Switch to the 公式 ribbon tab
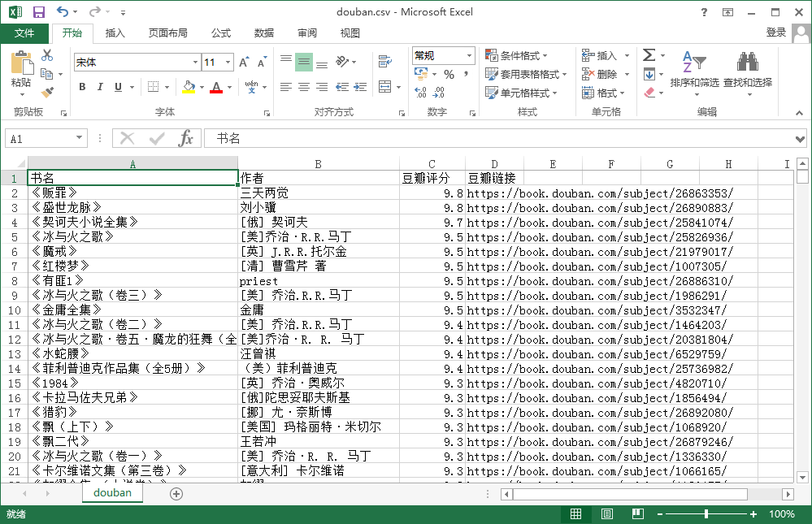Image resolution: width=812 pixels, height=524 pixels. tap(221, 33)
